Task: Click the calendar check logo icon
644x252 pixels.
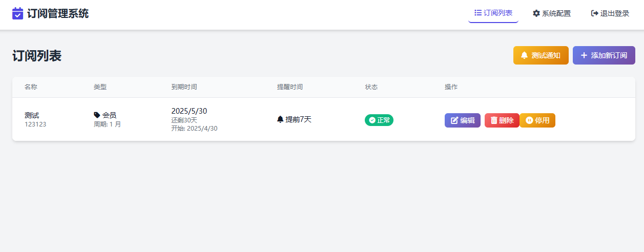Action: click(x=18, y=14)
